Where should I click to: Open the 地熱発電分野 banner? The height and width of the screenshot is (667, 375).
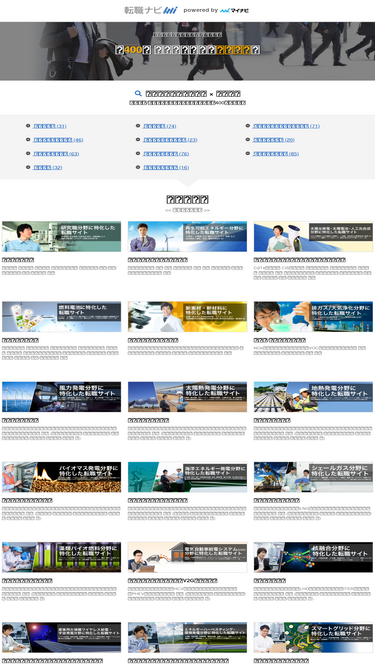313,397
